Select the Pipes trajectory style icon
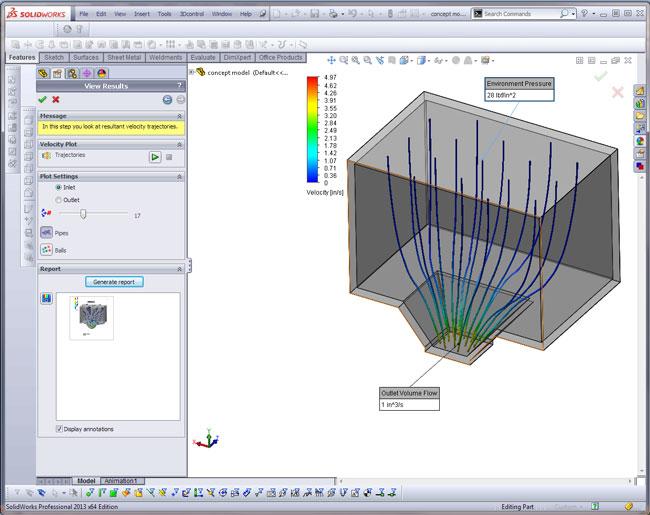Image resolution: width=650 pixels, height=515 pixels. 47,232
